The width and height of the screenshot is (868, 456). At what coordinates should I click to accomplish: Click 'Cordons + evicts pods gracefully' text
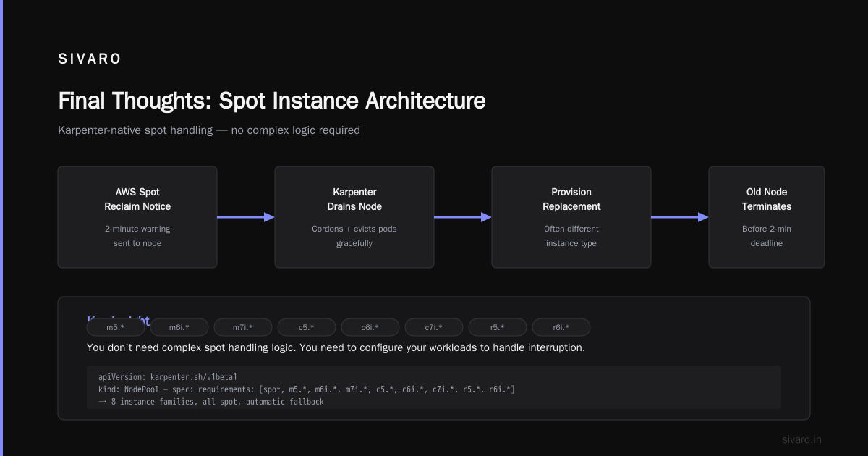pyautogui.click(x=354, y=236)
